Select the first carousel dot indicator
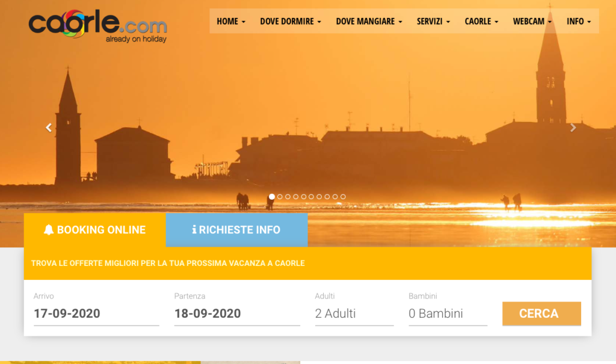Image resolution: width=616 pixels, height=364 pixels. [272, 197]
